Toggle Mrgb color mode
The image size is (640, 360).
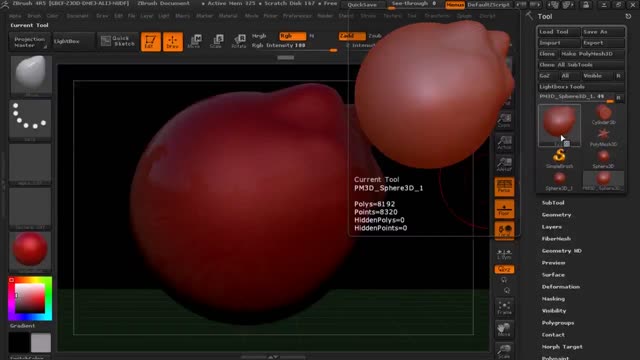[x=259, y=36]
